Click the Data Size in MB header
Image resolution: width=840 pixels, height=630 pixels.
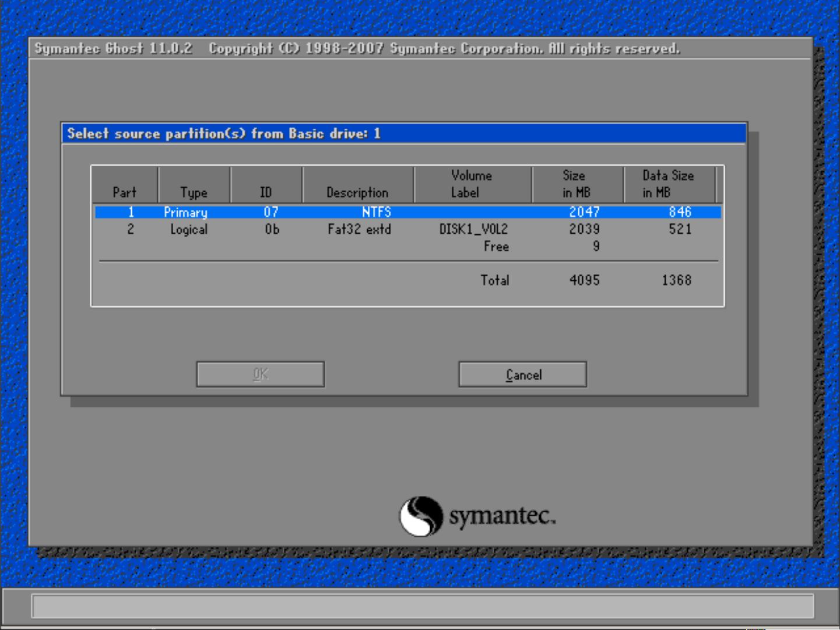click(x=669, y=185)
